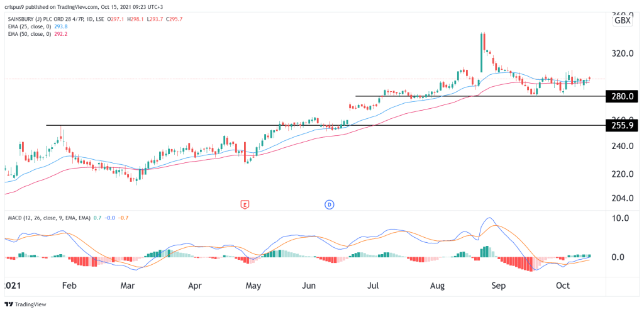Select the 255.9 horizontal line price label
The width and height of the screenshot is (644, 312).
pos(621,126)
